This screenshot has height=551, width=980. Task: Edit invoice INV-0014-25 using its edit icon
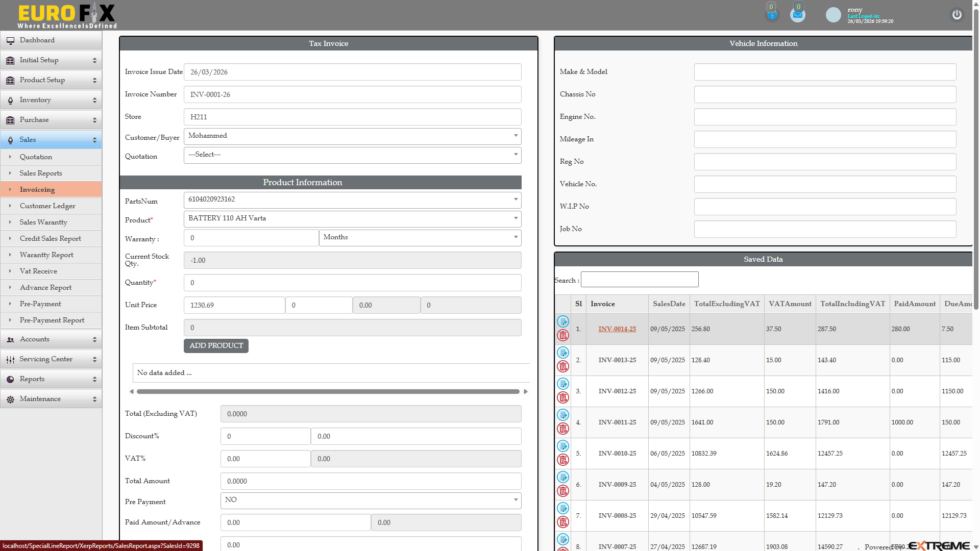[x=563, y=321]
